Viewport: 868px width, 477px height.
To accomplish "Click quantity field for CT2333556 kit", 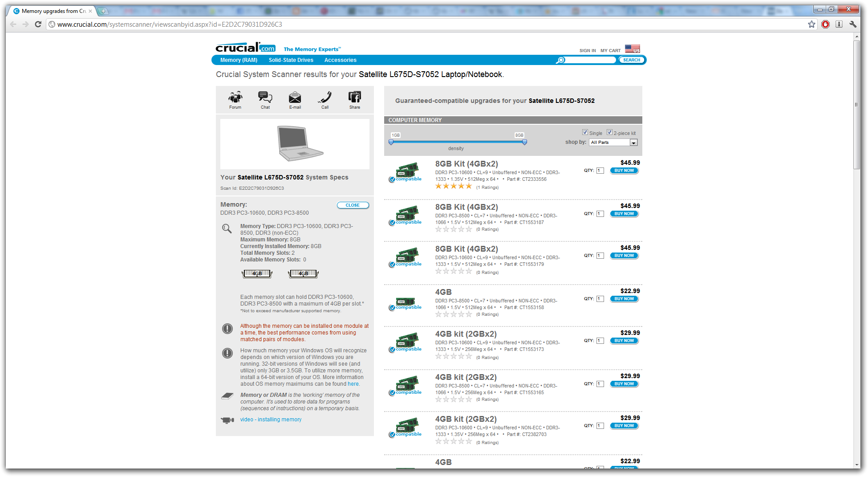I will (x=600, y=171).
